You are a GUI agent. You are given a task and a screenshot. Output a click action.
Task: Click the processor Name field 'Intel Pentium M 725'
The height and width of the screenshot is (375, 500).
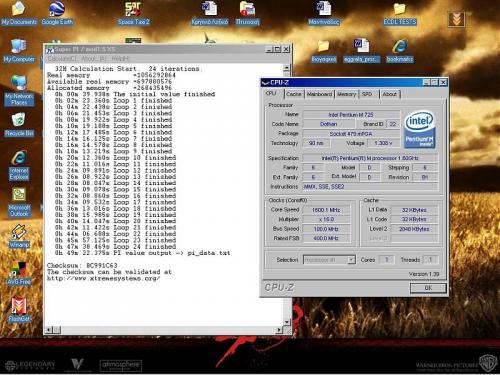point(351,115)
